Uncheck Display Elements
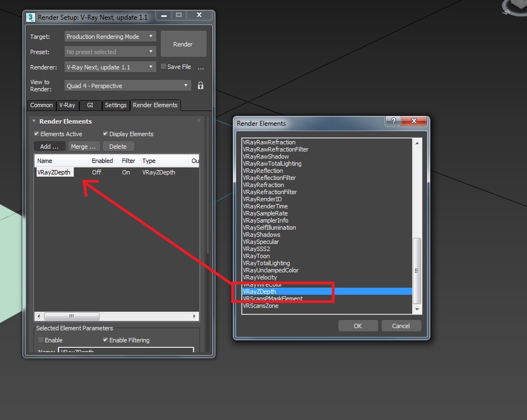The height and width of the screenshot is (420, 527). pos(105,133)
